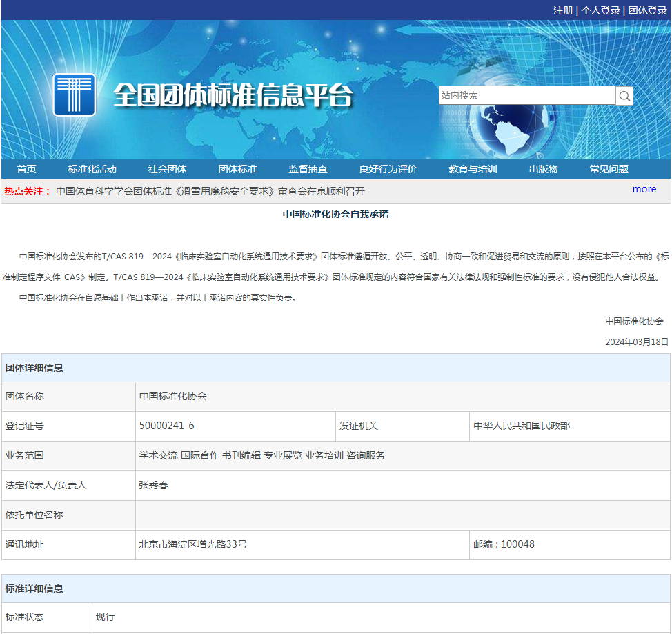Screen dimensions: 672x634
Task: Click the 标准状态 value 现行
Action: point(105,617)
